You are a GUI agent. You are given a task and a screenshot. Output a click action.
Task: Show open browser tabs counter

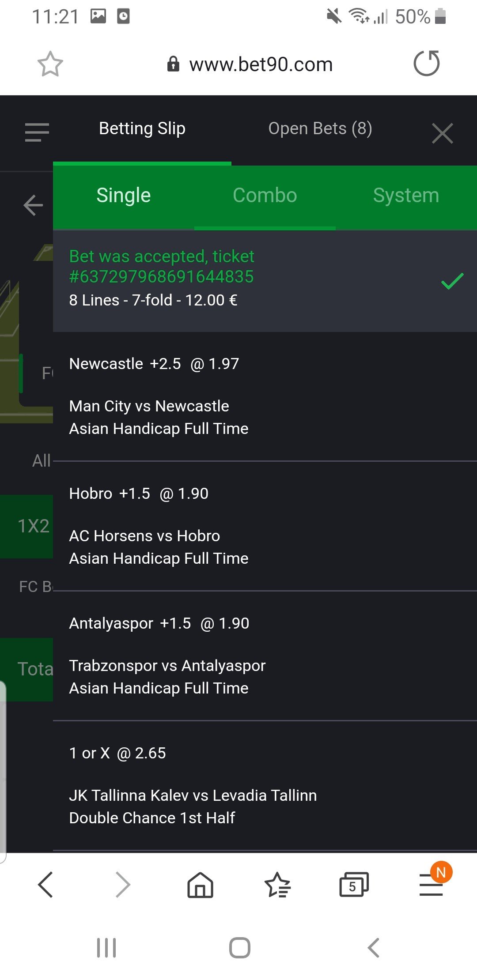pyautogui.click(x=354, y=885)
